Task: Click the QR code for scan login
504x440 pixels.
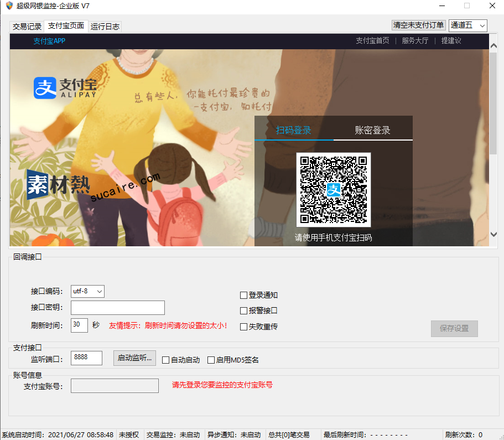Action: [333, 189]
